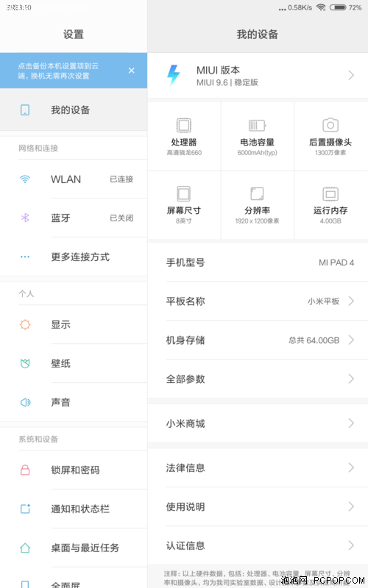This screenshot has width=368, height=588.
Task: Click the rear camera icon
Action: pyautogui.click(x=330, y=125)
